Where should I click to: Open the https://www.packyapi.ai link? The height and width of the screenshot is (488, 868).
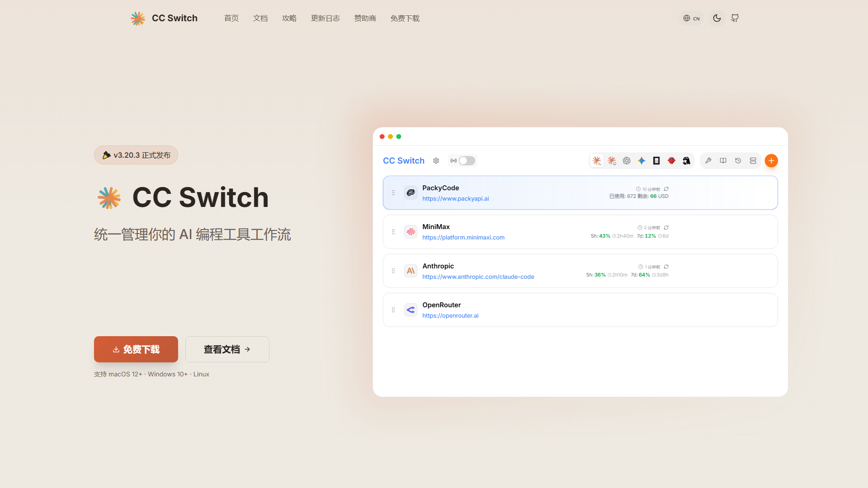456,199
